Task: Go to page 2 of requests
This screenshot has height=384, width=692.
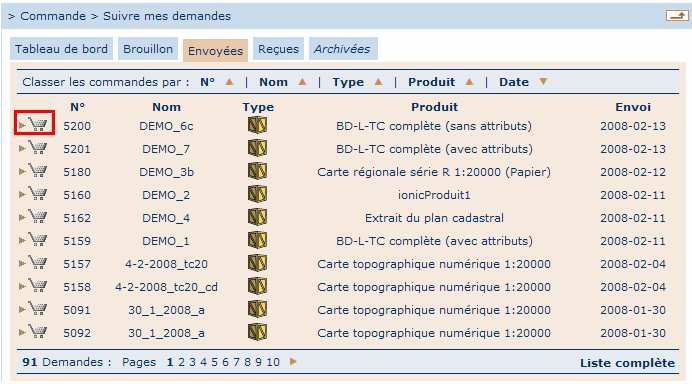Action: click(x=181, y=362)
